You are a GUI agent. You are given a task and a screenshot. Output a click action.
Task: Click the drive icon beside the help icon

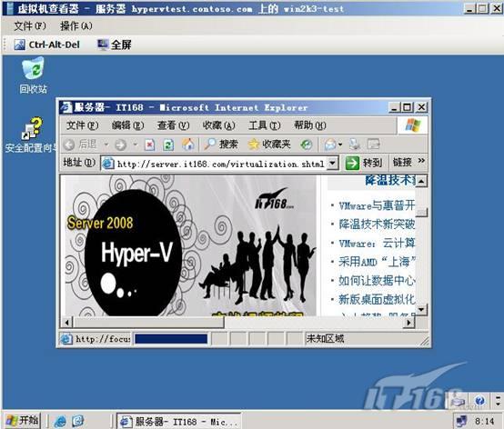point(458,401)
